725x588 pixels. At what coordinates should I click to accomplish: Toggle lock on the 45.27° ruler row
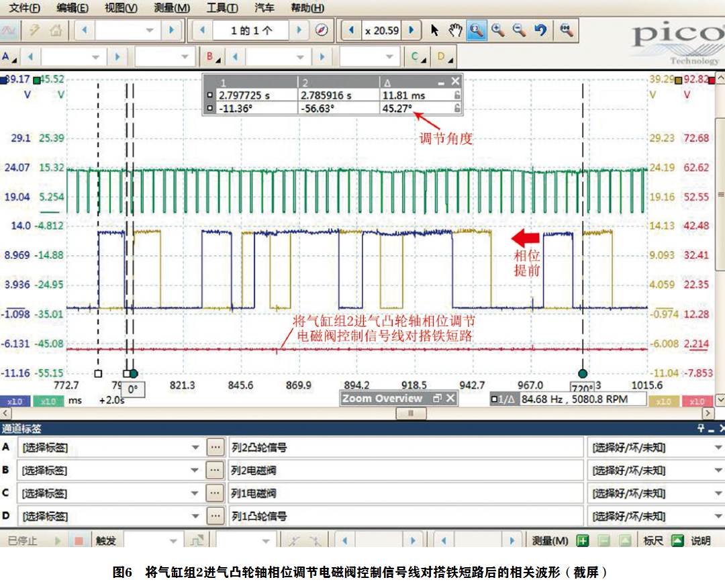point(457,108)
